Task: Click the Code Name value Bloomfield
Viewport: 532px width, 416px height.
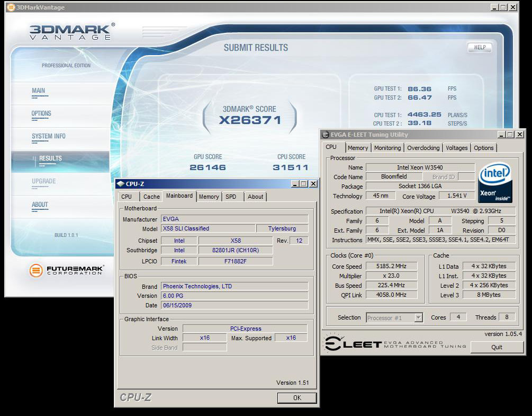Action: (394, 176)
